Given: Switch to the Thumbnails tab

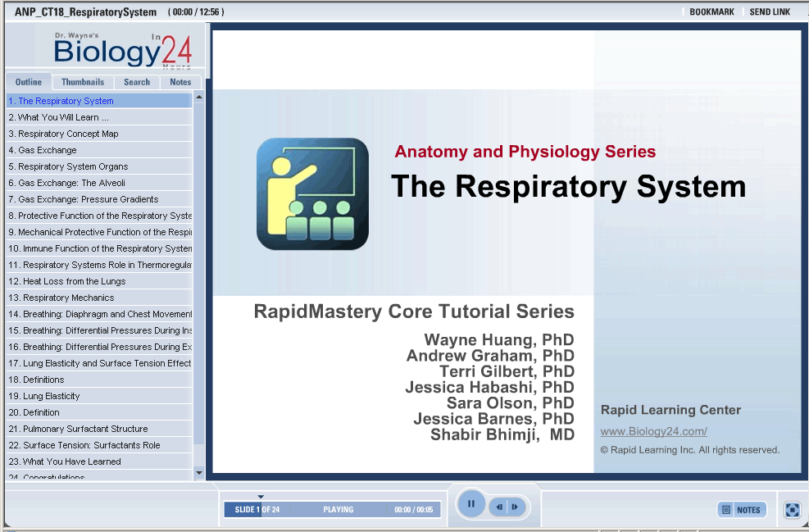Looking at the screenshot, I should (x=83, y=82).
